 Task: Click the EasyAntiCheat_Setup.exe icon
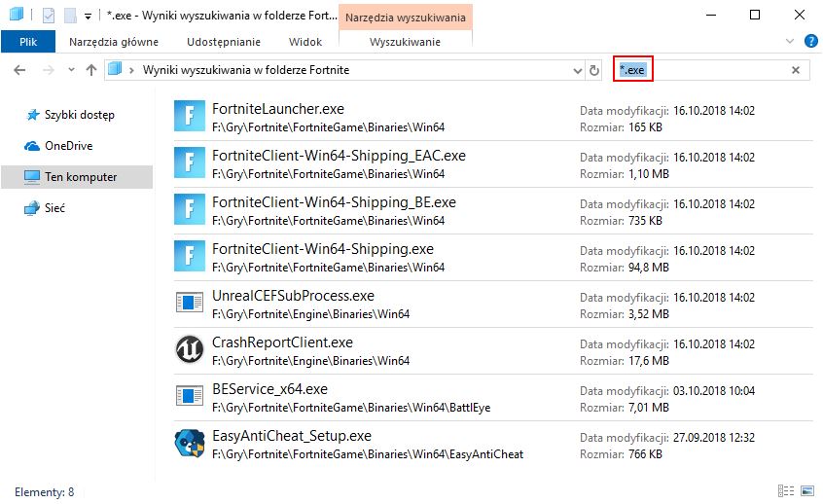[x=190, y=443]
